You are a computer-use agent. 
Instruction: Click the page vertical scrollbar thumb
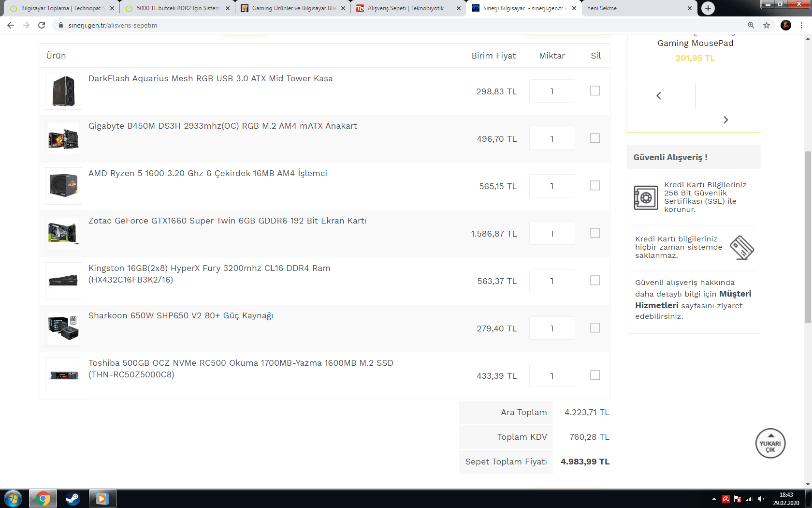point(808,237)
